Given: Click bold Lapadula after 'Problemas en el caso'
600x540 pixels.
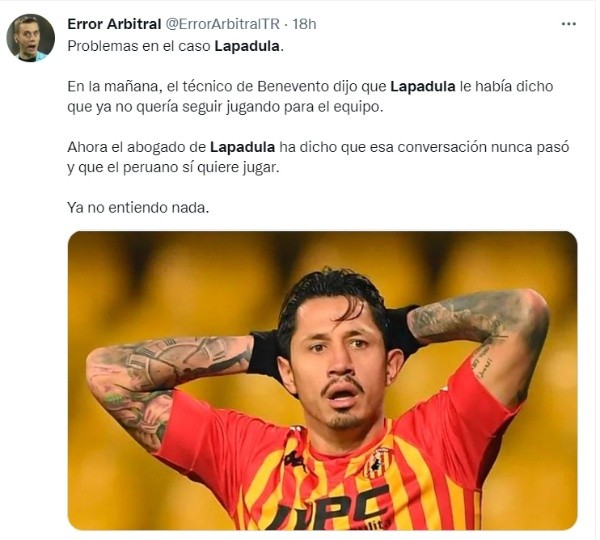Looking at the screenshot, I should click(247, 46).
